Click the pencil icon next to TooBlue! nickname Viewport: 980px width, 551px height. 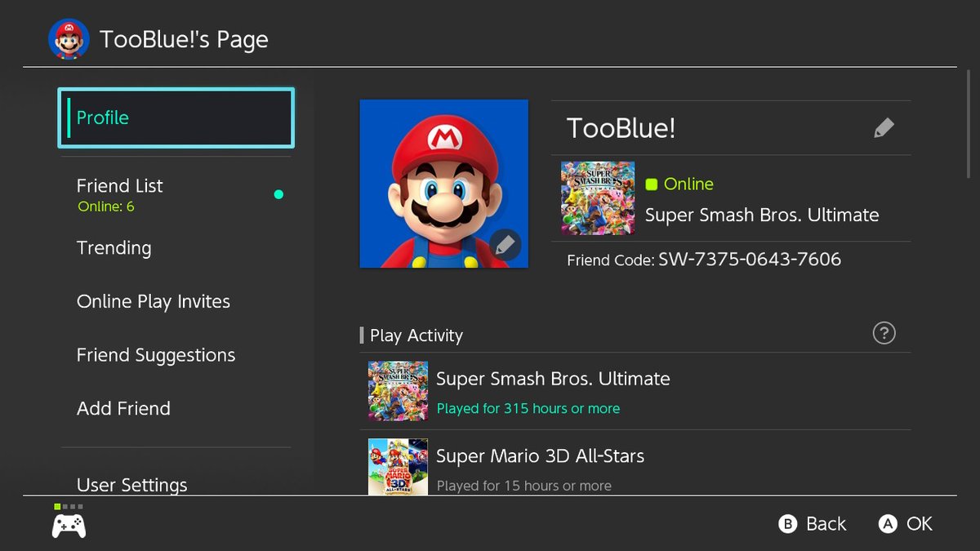pyautogui.click(x=884, y=128)
